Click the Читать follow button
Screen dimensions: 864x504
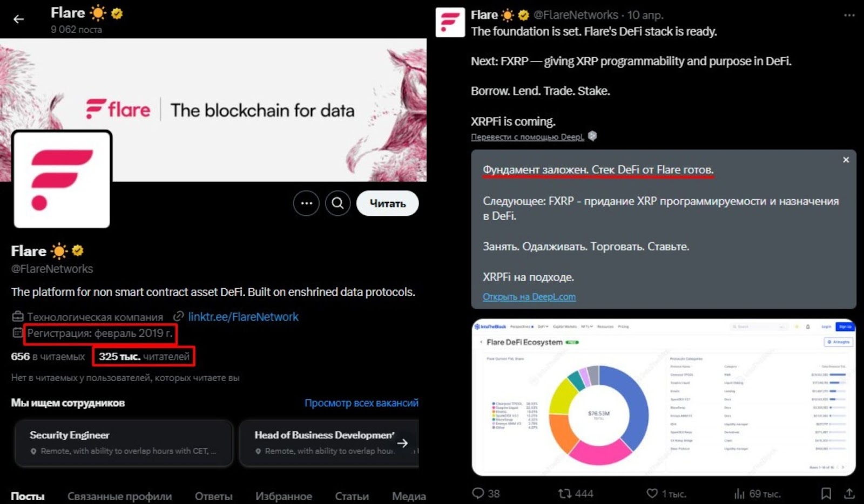coord(387,203)
